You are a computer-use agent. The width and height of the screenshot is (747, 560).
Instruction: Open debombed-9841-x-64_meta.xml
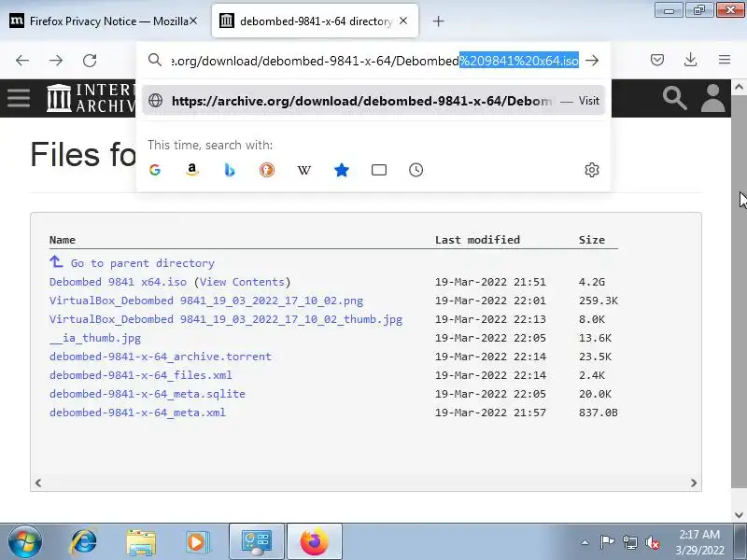point(137,413)
